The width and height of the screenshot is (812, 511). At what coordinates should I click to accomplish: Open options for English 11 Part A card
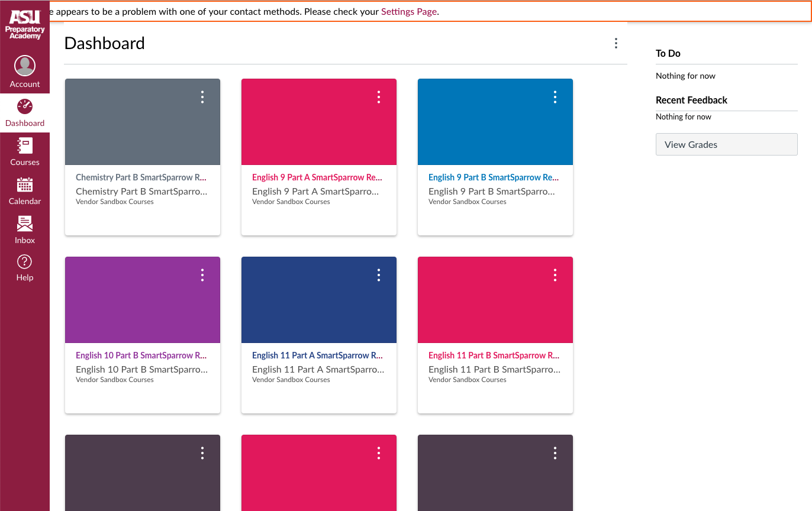(x=379, y=275)
